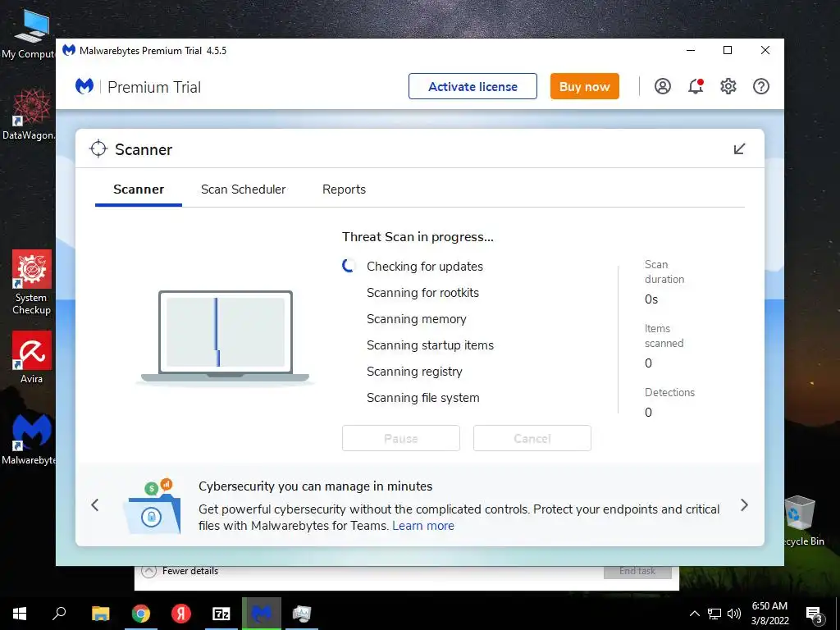Click the Malwarebytes logo next to Premium Trial
Screen dimensions: 840x630
[84, 86]
